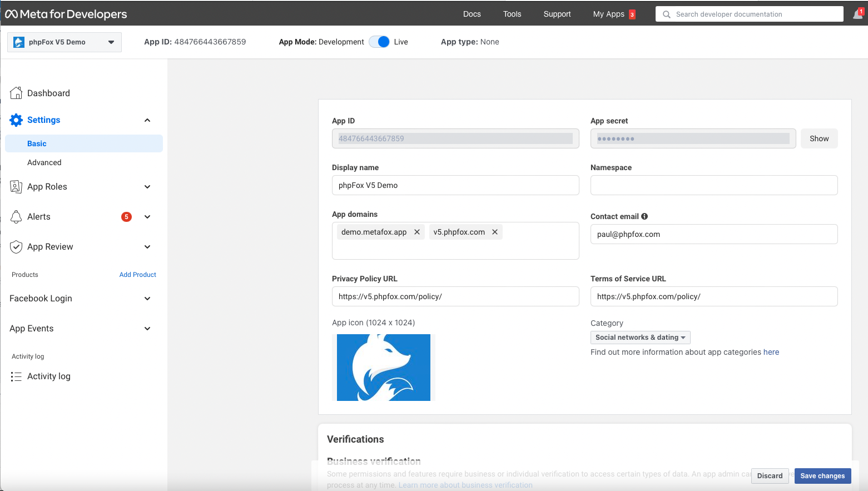Expand the App Roles section chevron
This screenshot has height=491, width=868.
pos(147,187)
